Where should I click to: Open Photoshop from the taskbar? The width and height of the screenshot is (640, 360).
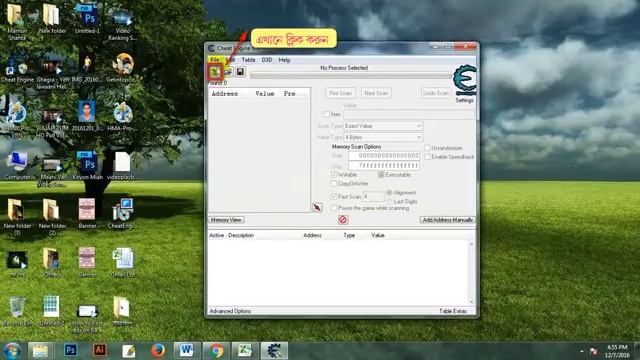(70, 350)
